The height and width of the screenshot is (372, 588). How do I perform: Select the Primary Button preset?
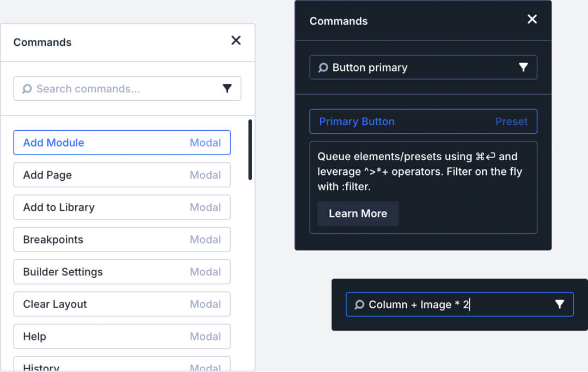tap(423, 121)
